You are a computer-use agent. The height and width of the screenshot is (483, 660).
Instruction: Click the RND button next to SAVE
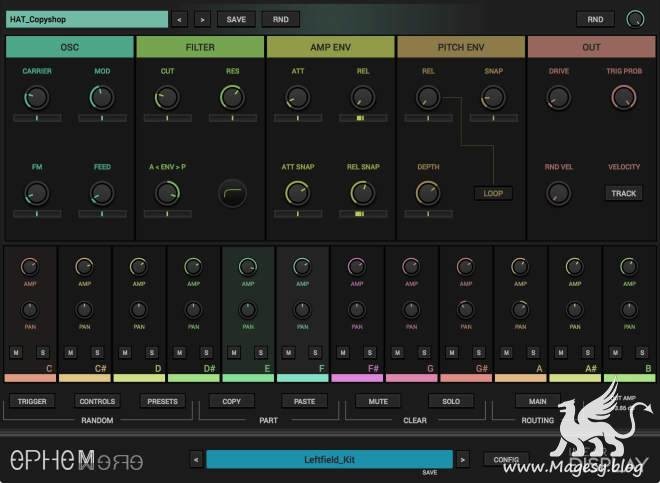(281, 19)
